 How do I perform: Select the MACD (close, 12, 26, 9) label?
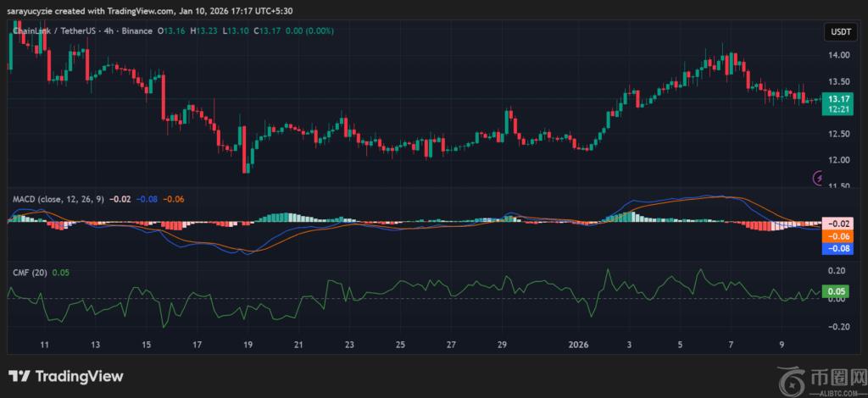click(x=58, y=199)
